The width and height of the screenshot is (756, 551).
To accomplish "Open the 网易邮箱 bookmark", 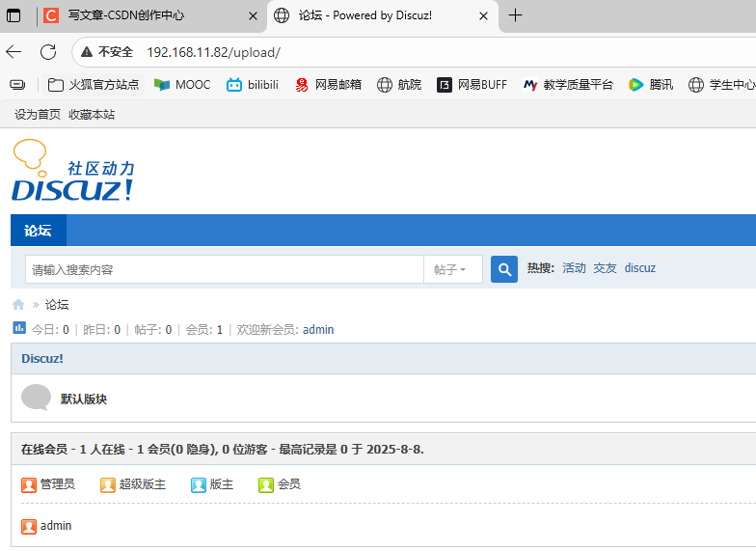I will pyautogui.click(x=328, y=85).
